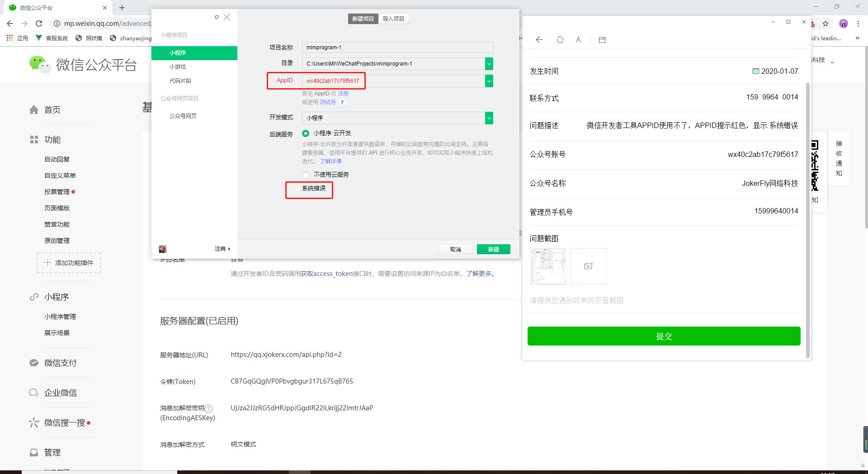Open 页面模版 in the sidebar
868x474 pixels.
coord(57,208)
